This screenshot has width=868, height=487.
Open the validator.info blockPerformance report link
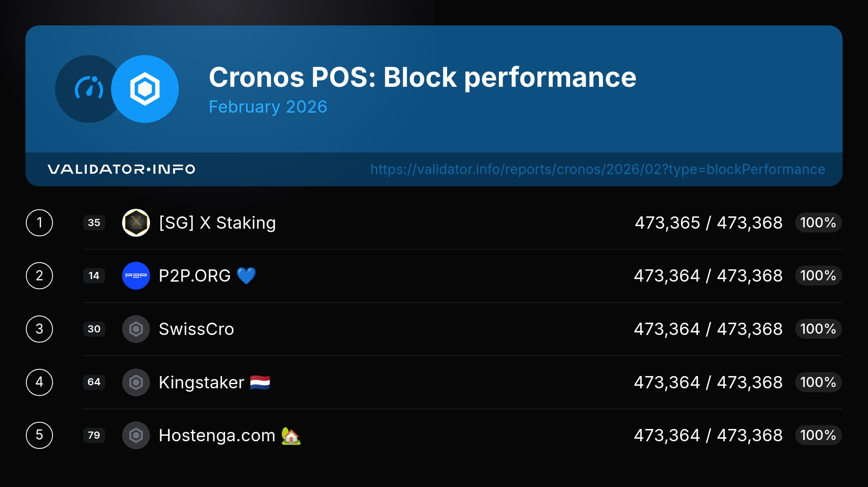click(598, 169)
